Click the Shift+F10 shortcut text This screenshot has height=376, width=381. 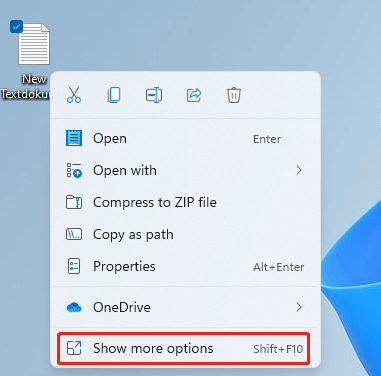pyautogui.click(x=278, y=349)
